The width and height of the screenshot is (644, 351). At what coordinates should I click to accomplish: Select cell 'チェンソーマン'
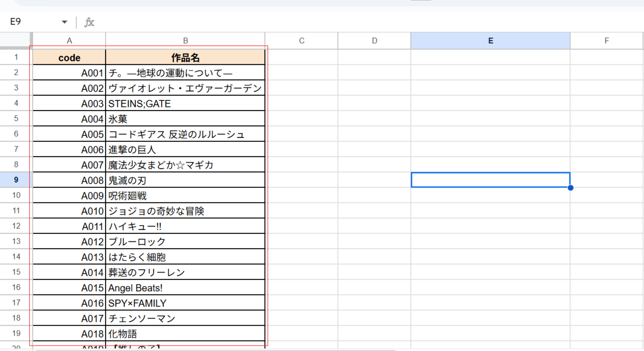tap(185, 318)
